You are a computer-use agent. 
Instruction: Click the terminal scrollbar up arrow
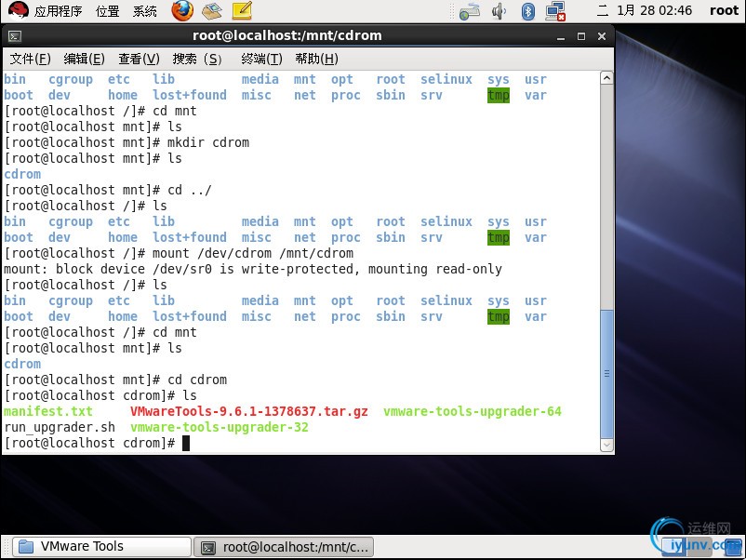[606, 78]
